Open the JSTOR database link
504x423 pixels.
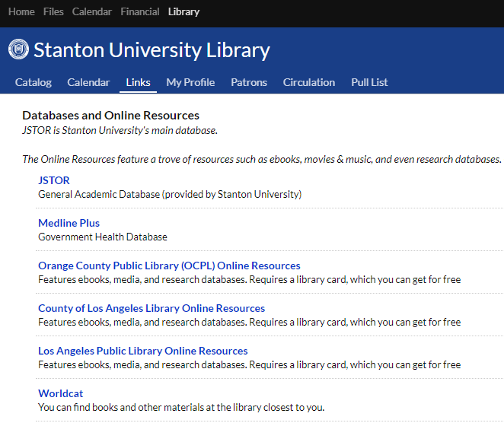pyautogui.click(x=54, y=180)
